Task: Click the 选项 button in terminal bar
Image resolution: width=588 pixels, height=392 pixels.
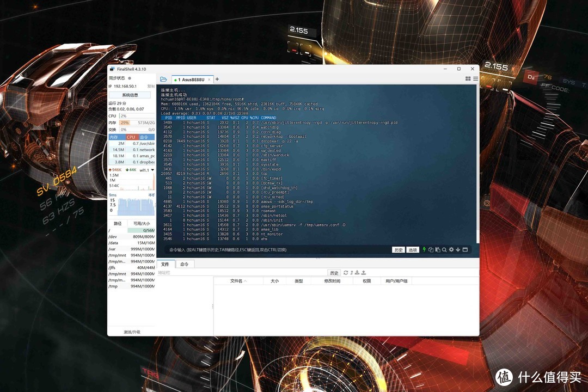Action: pyautogui.click(x=413, y=250)
